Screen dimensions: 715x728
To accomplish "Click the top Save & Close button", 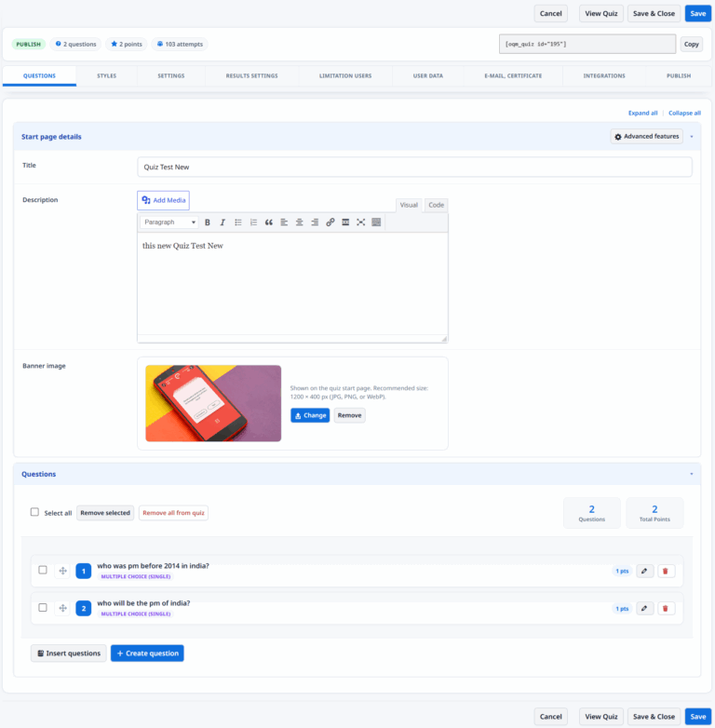I will [654, 13].
